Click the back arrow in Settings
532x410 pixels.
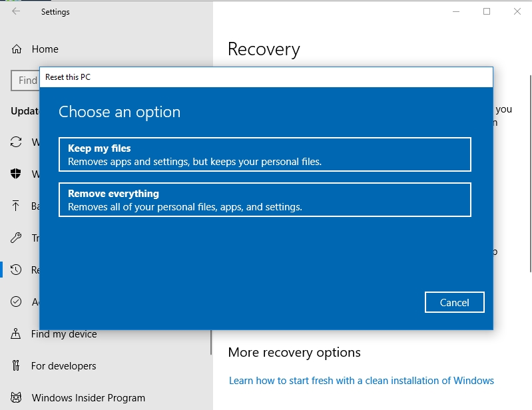[16, 12]
